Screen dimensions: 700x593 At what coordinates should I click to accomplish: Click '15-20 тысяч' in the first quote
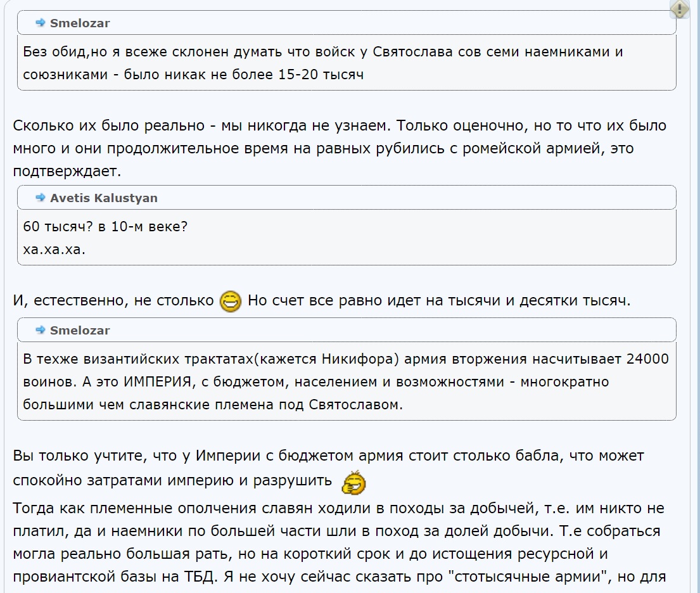pos(321,75)
